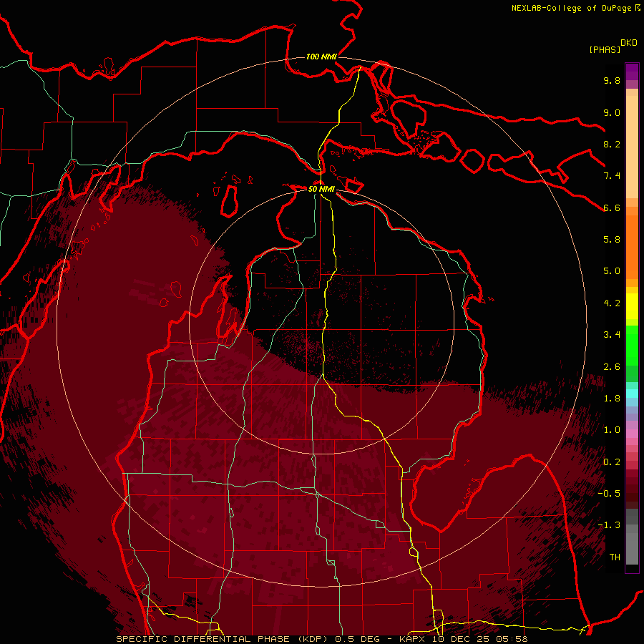Click the 1.0 value on color scale
The image size is (644, 644).
[x=612, y=430]
